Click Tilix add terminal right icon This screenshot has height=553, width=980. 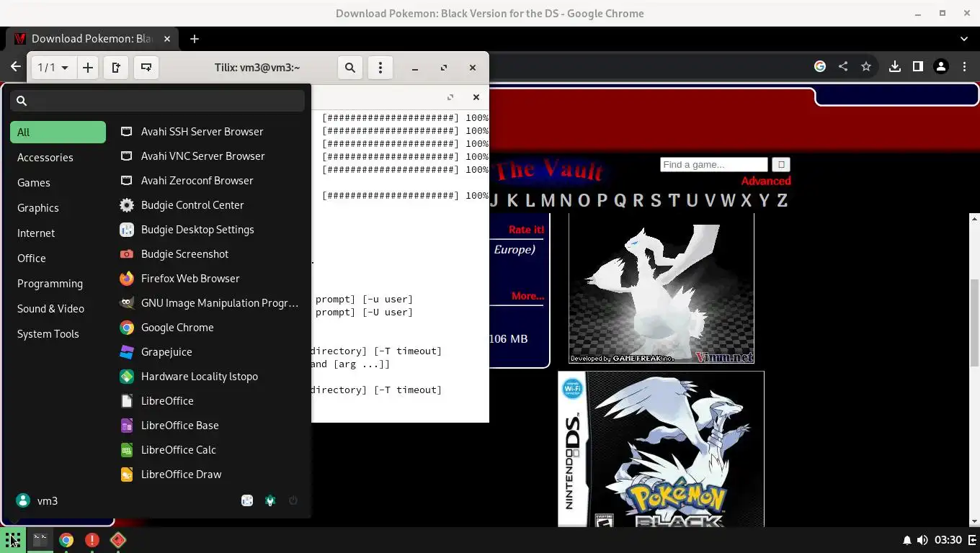(x=116, y=68)
